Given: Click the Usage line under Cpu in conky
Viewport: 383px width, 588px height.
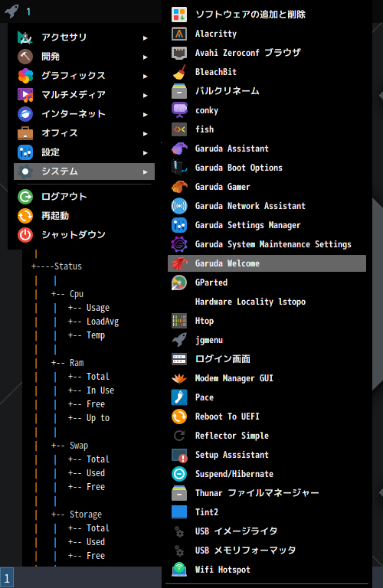Looking at the screenshot, I should coord(98,308).
